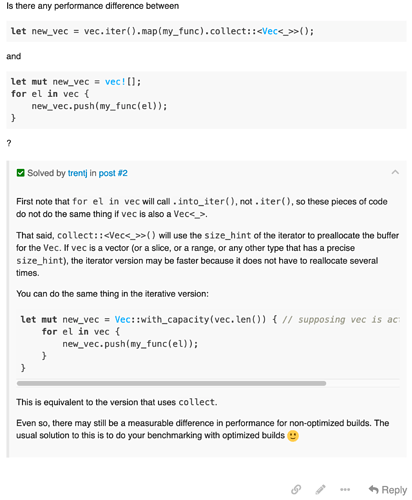Click the new_vec.push line in answer code

click(130, 344)
